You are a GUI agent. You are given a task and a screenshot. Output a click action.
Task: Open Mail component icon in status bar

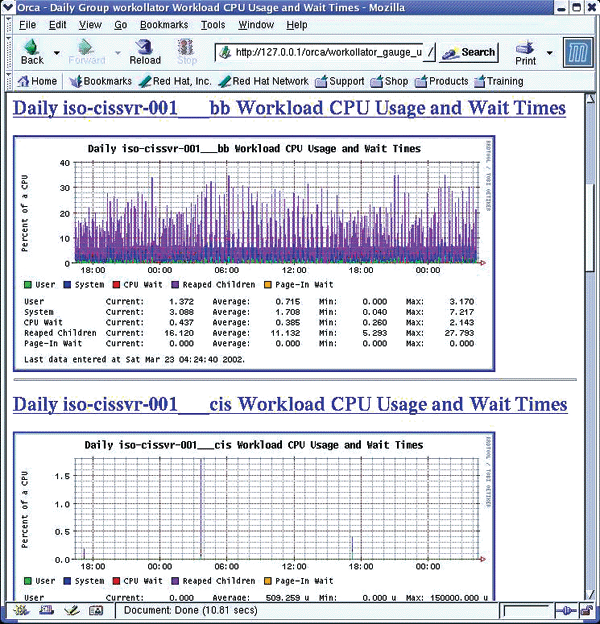pos(44,610)
